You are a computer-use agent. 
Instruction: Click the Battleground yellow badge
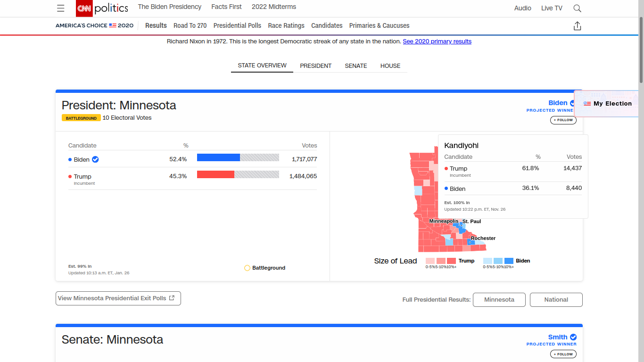[x=81, y=118]
